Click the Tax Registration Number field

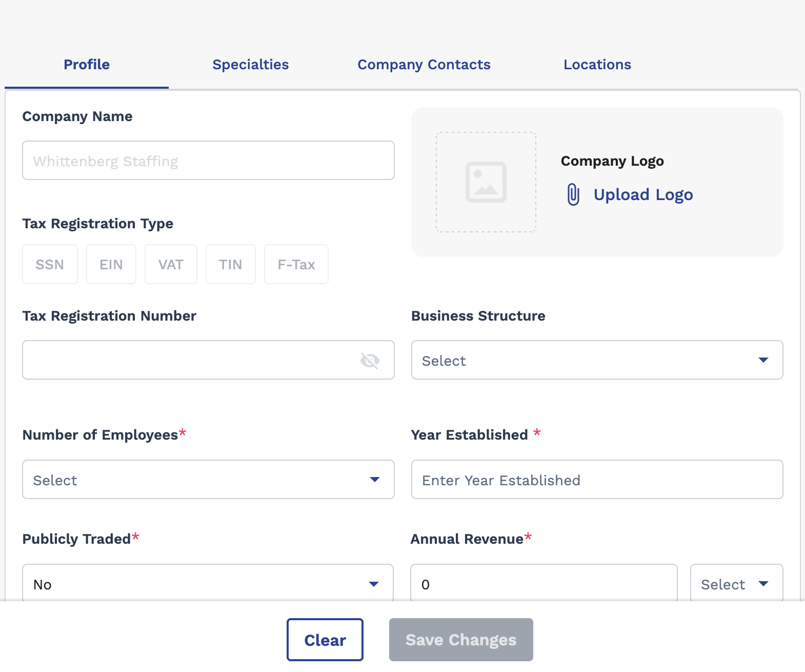click(190, 360)
